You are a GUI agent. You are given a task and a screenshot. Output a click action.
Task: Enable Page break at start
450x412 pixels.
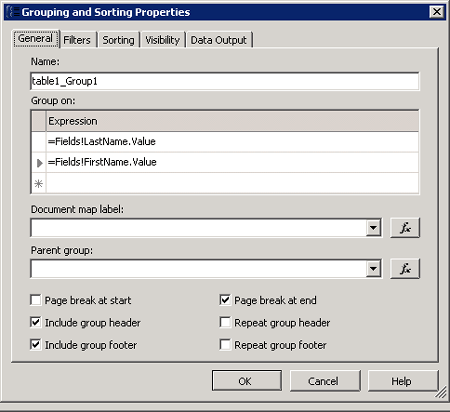pos(36,300)
